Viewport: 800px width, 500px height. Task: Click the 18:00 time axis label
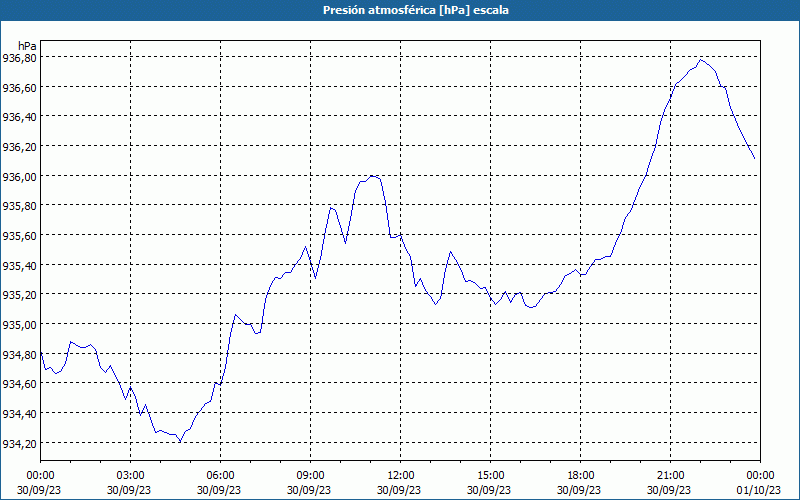pyautogui.click(x=581, y=476)
